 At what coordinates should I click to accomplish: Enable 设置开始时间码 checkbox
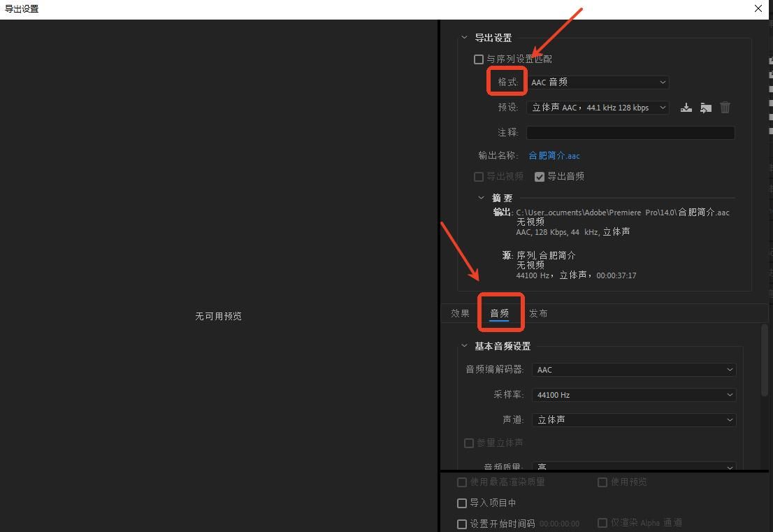pyautogui.click(x=462, y=524)
